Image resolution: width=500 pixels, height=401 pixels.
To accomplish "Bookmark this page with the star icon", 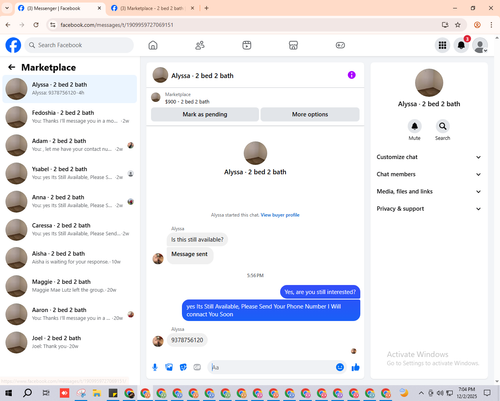I will [x=458, y=25].
